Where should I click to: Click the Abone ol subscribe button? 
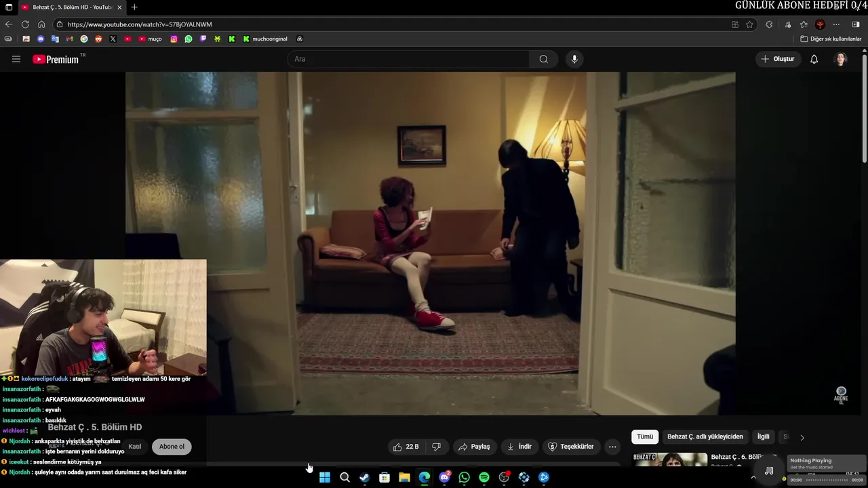172,447
